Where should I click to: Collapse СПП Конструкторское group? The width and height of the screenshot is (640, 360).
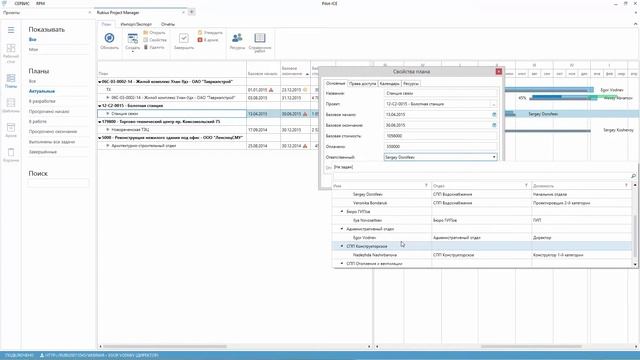point(342,246)
